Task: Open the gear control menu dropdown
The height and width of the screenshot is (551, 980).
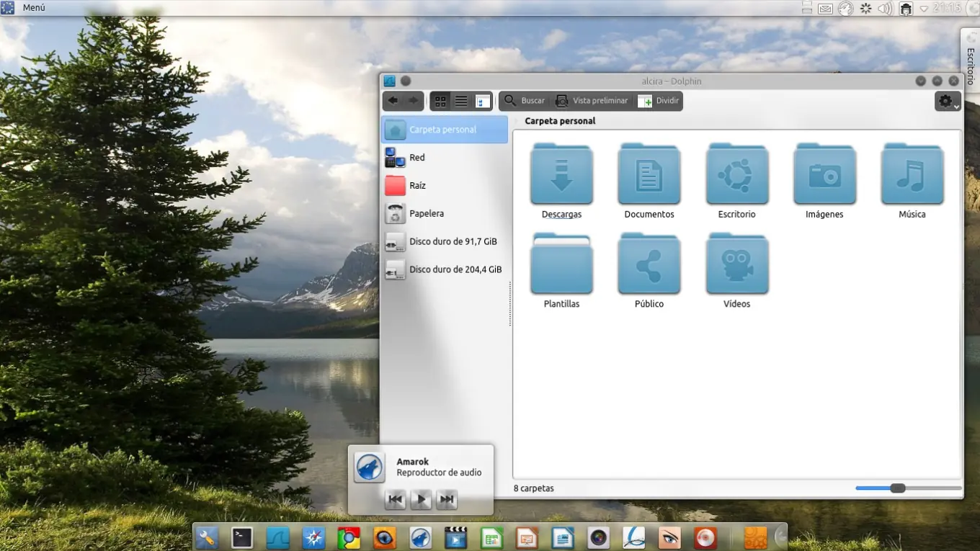Action: [948, 102]
